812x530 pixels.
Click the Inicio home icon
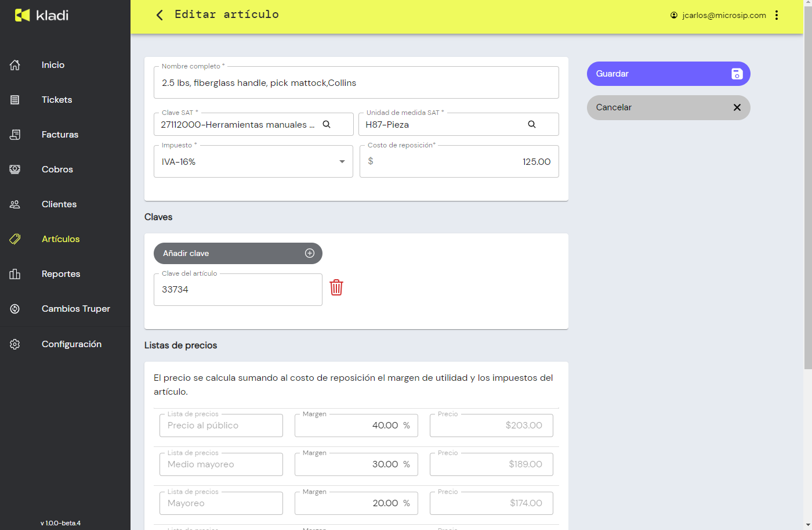coord(15,65)
